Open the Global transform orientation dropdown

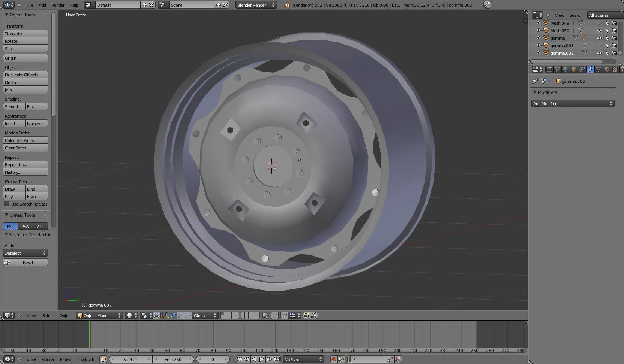(205, 315)
